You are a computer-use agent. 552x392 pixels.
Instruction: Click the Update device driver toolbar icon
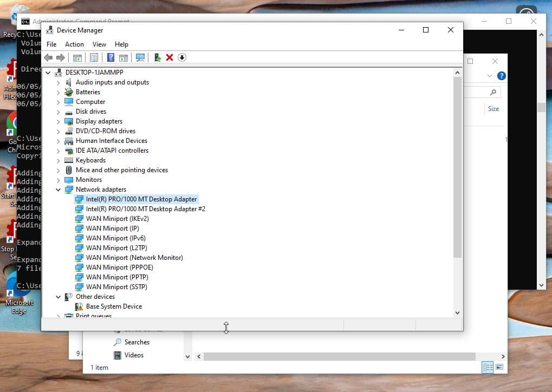[x=157, y=57]
